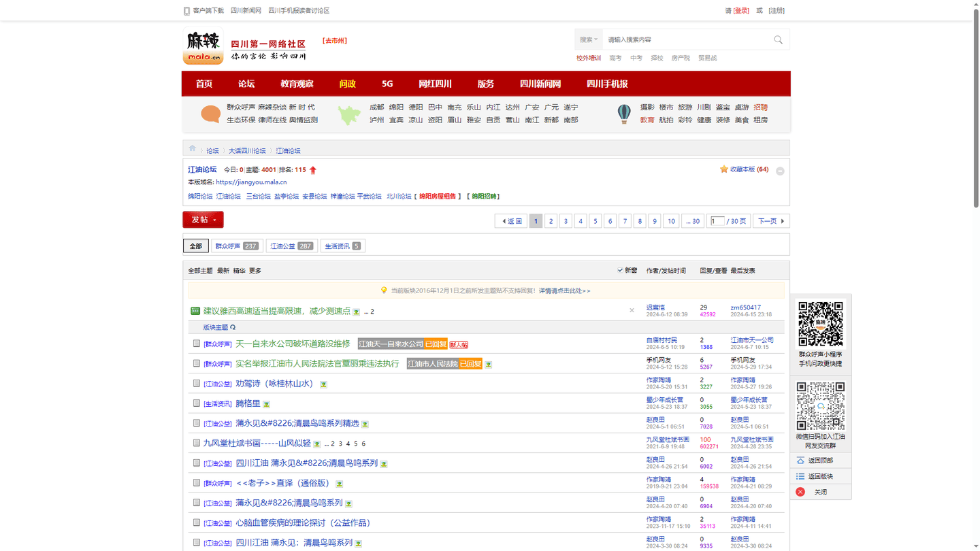Select the 江油公益 287 category tab
Image resolution: width=980 pixels, height=551 pixels.
click(291, 246)
